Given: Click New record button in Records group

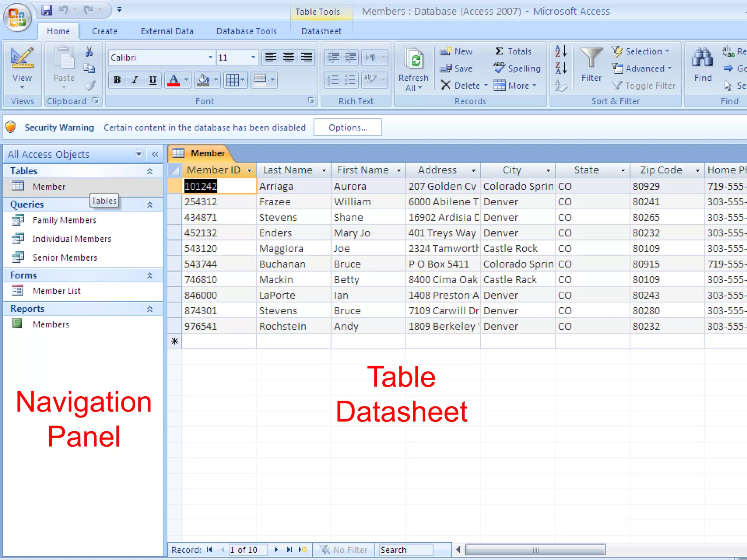Looking at the screenshot, I should point(456,51).
